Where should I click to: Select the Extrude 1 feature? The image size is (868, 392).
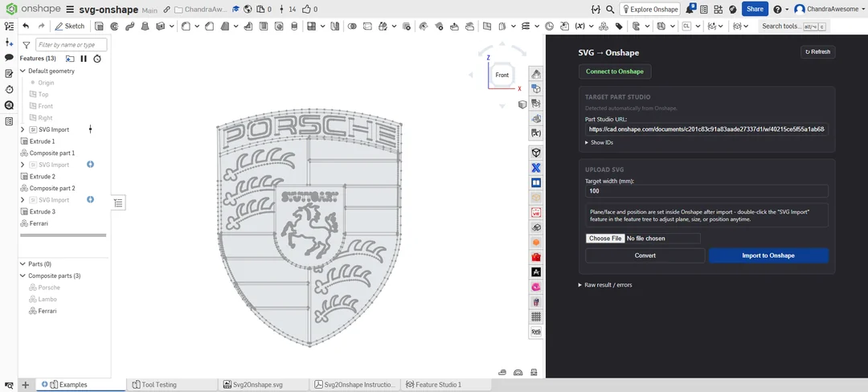(x=42, y=141)
